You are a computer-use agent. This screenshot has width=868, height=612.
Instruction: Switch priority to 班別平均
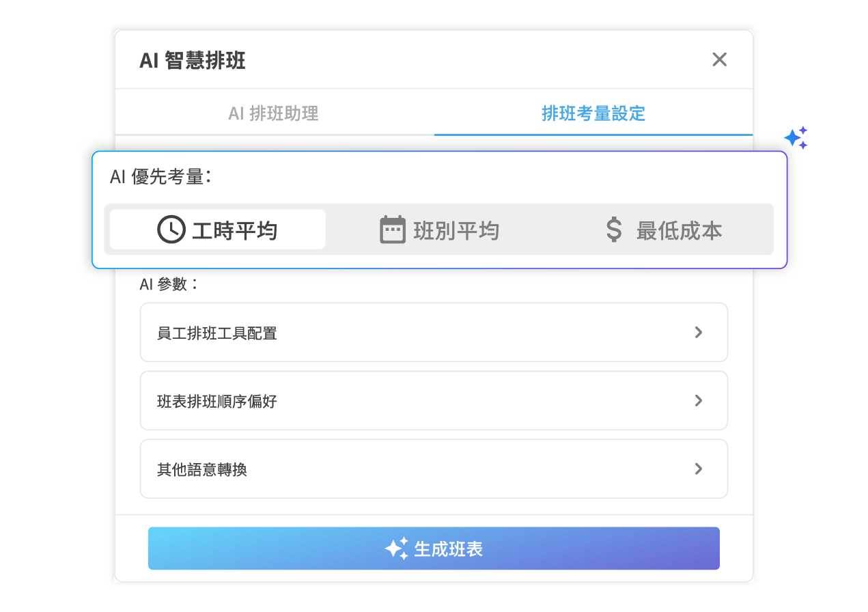point(440,230)
